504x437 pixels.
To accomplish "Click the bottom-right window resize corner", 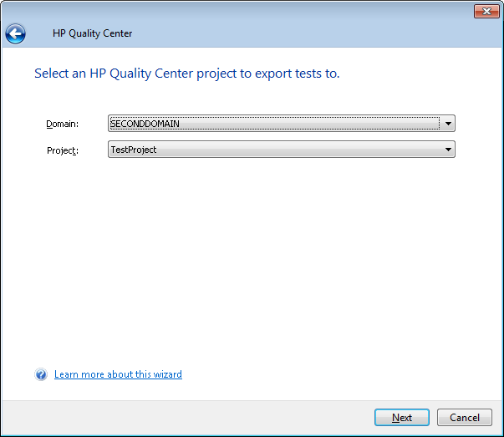I will point(499,432).
